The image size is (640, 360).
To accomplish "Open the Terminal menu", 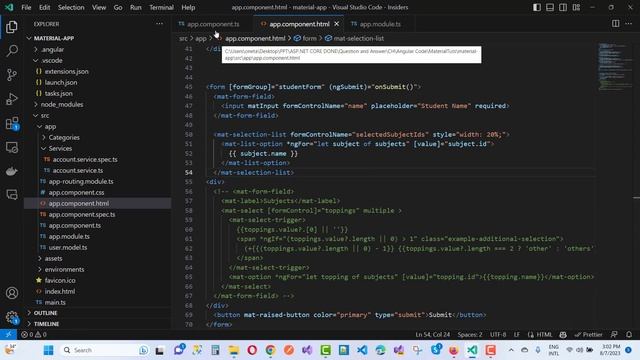I will point(161,7).
